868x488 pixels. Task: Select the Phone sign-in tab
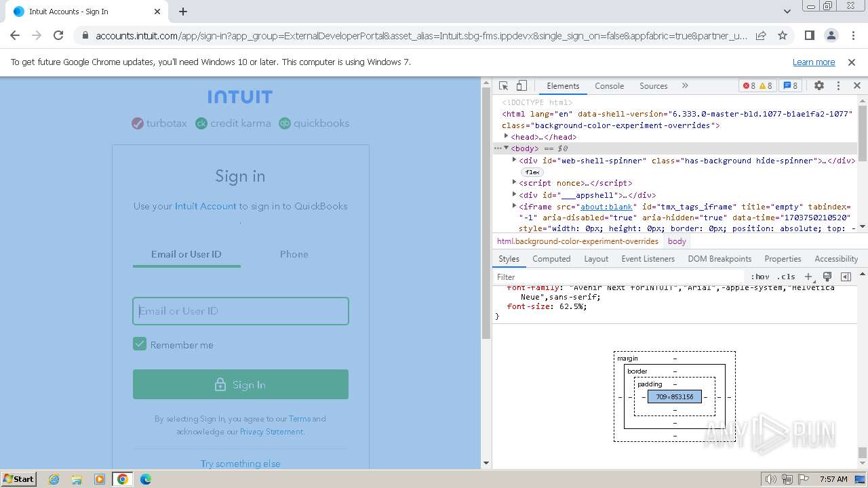point(294,254)
